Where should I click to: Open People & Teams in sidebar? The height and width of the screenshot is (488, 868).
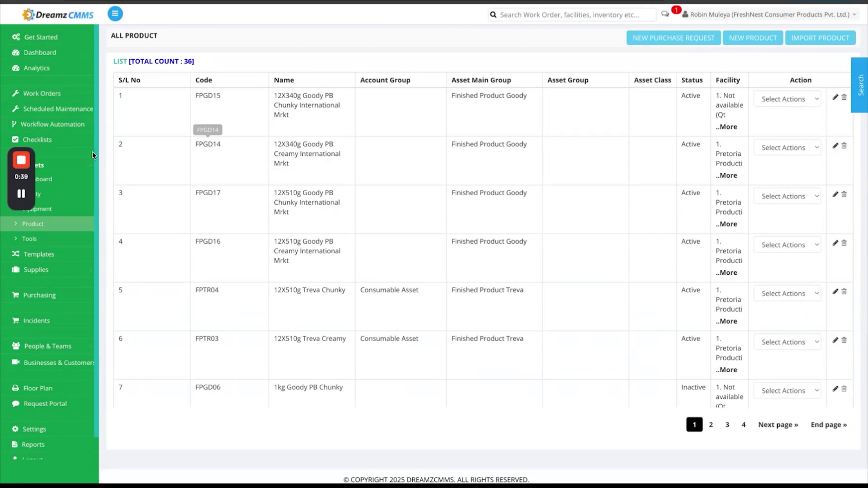tap(48, 346)
